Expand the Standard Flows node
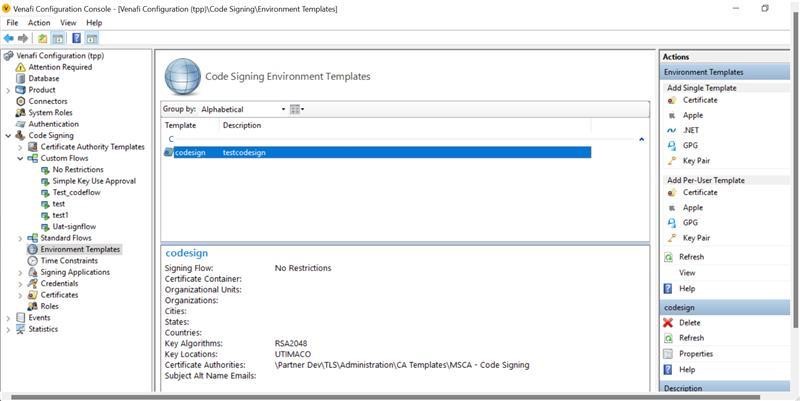 pyautogui.click(x=20, y=238)
